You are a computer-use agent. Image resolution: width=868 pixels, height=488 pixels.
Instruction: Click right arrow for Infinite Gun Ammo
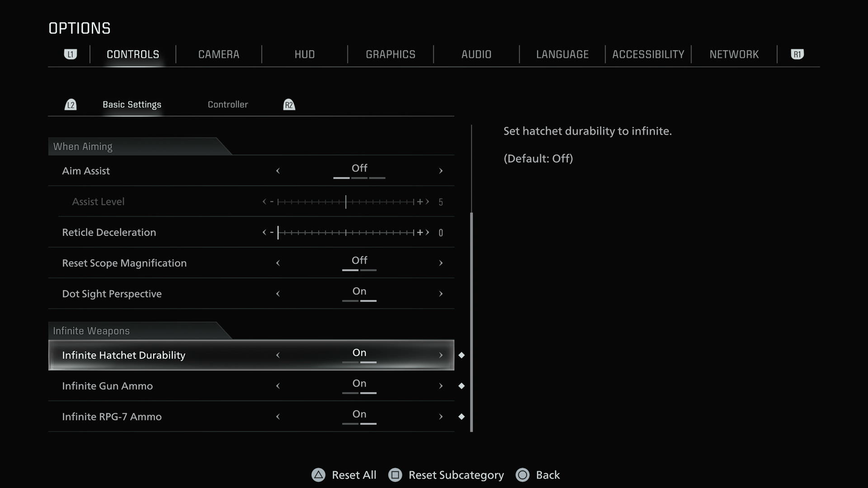(x=441, y=386)
